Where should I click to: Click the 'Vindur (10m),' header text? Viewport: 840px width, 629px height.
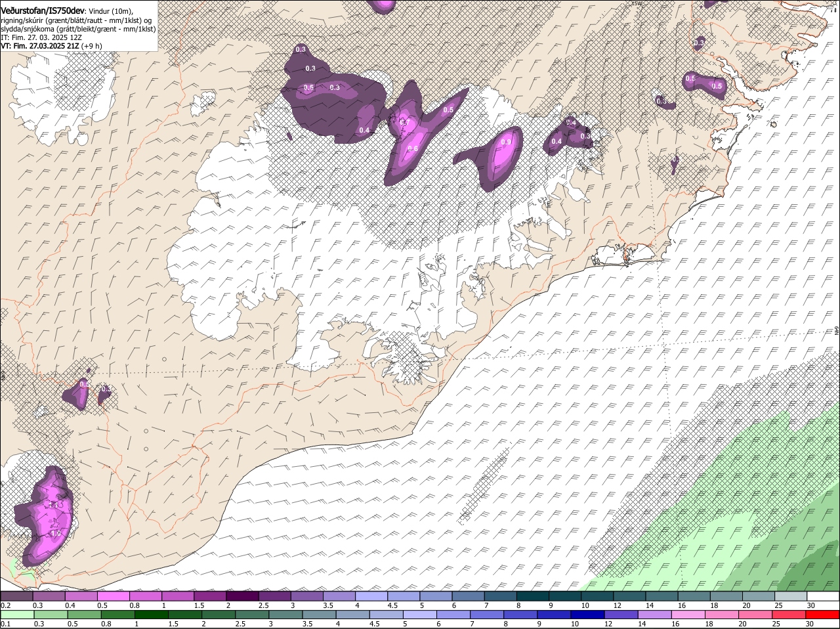(110, 11)
